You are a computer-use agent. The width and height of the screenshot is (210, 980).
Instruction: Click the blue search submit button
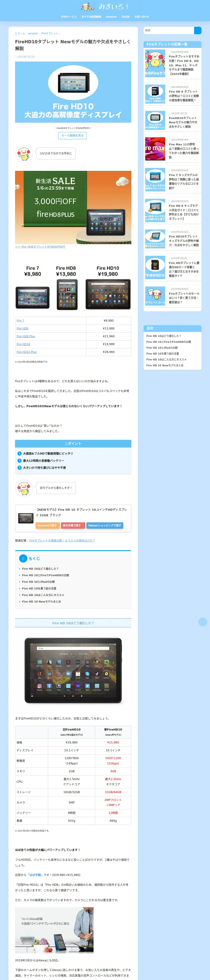198,30
